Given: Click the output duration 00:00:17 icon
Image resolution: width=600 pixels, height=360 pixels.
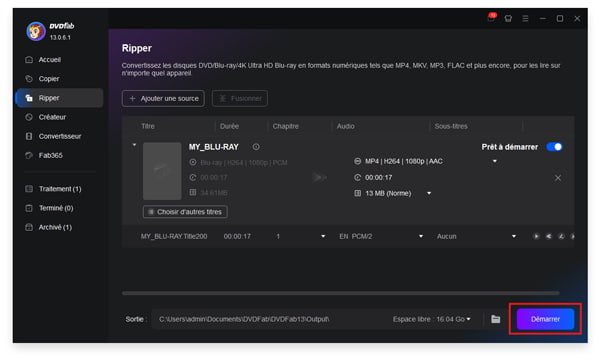Looking at the screenshot, I should [357, 178].
